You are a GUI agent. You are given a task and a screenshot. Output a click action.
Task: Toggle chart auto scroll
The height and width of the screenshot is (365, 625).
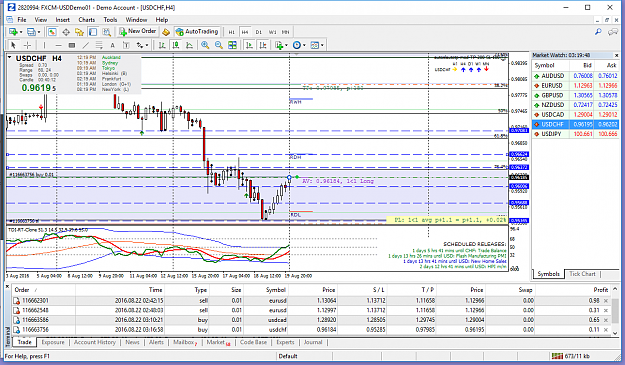[249, 45]
